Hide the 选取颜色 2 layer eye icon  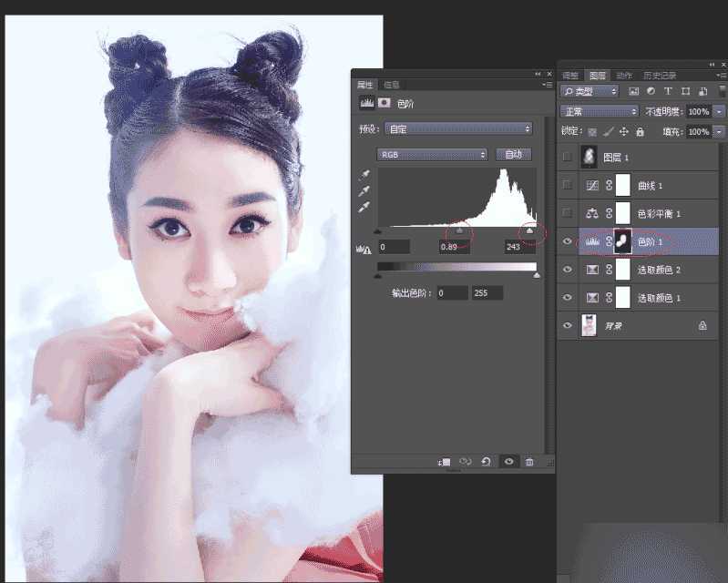tap(567, 270)
